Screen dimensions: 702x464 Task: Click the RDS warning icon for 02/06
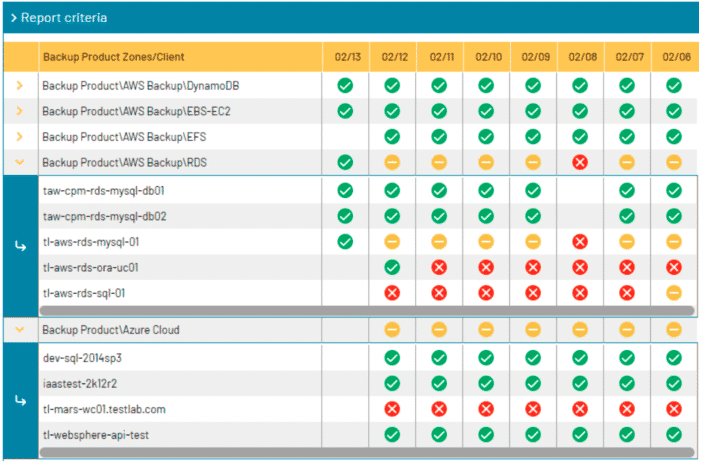click(x=674, y=162)
